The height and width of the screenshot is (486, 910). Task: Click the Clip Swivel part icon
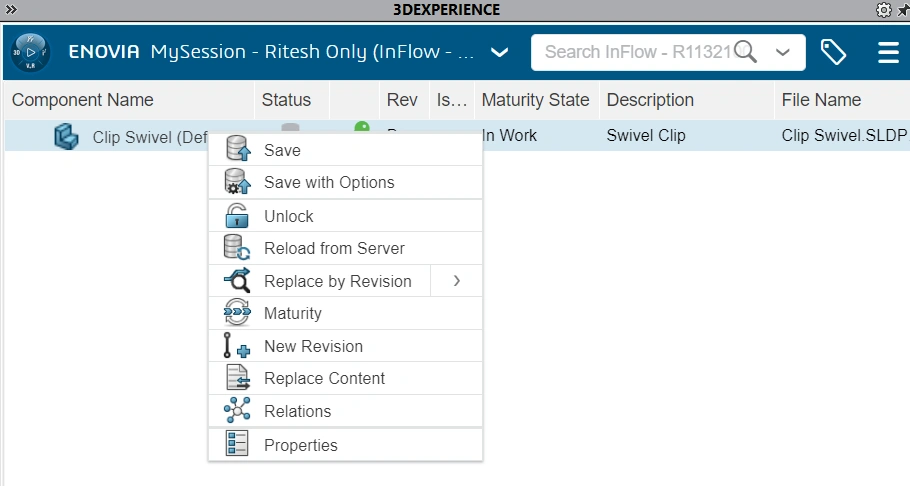[66, 136]
